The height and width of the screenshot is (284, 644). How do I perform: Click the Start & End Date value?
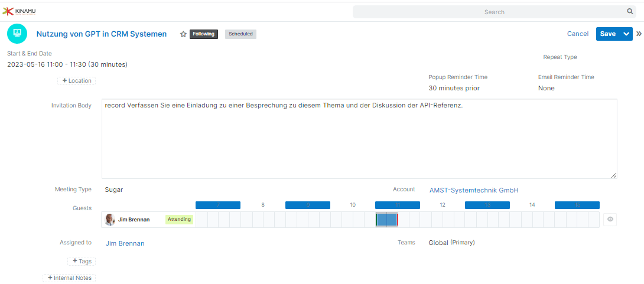67,64
